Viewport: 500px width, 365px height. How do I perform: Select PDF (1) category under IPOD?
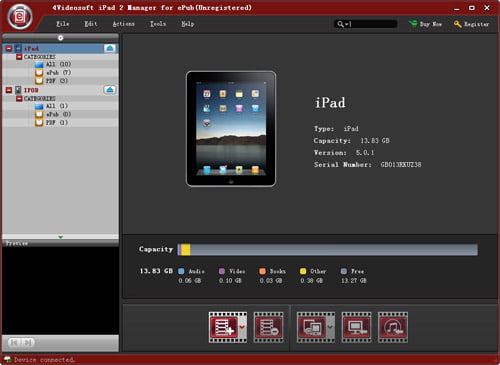(57, 122)
